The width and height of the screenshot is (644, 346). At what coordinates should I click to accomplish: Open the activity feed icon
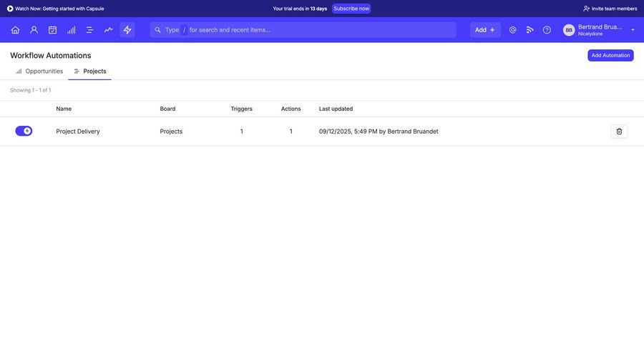pyautogui.click(x=530, y=30)
